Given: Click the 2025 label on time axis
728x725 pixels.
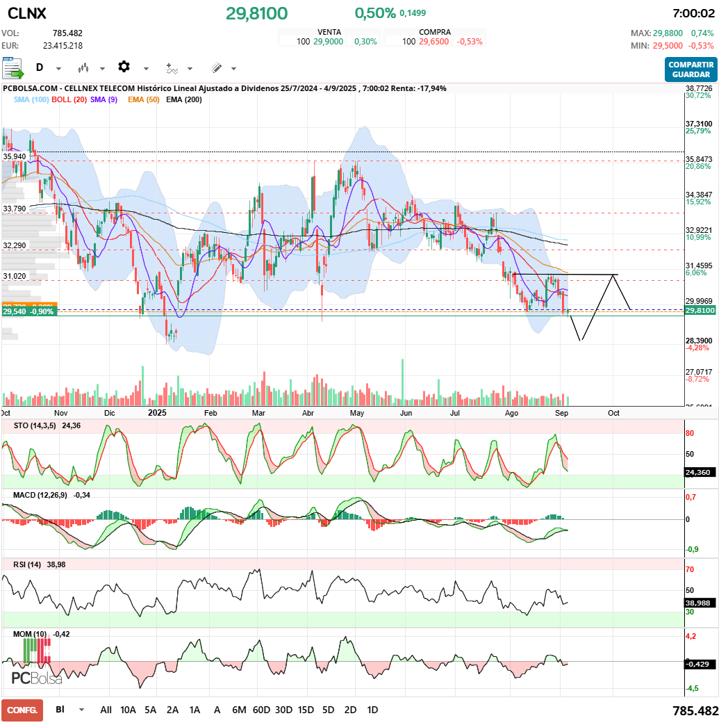Looking at the screenshot, I should [x=157, y=413].
